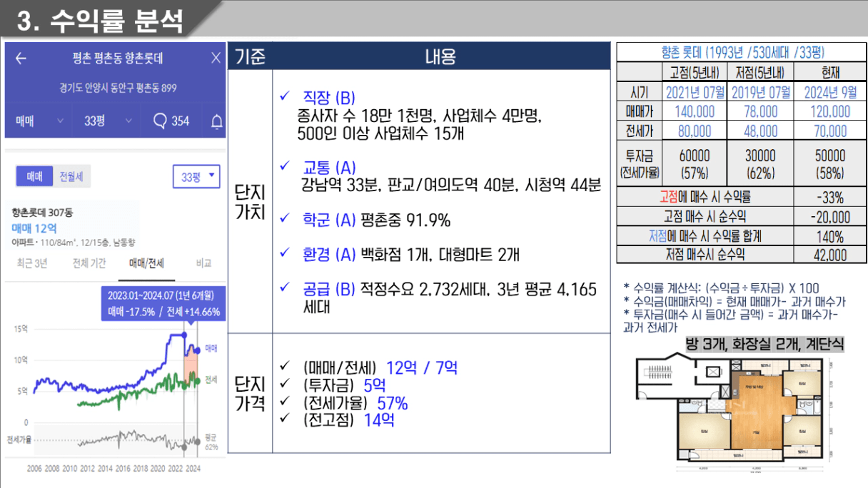Click the (전세가율) 57% line
This screenshot has width=868, height=488.
tap(344, 403)
